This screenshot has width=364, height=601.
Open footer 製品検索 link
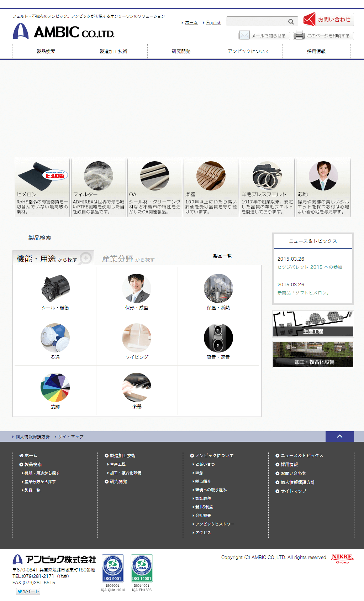(x=31, y=464)
